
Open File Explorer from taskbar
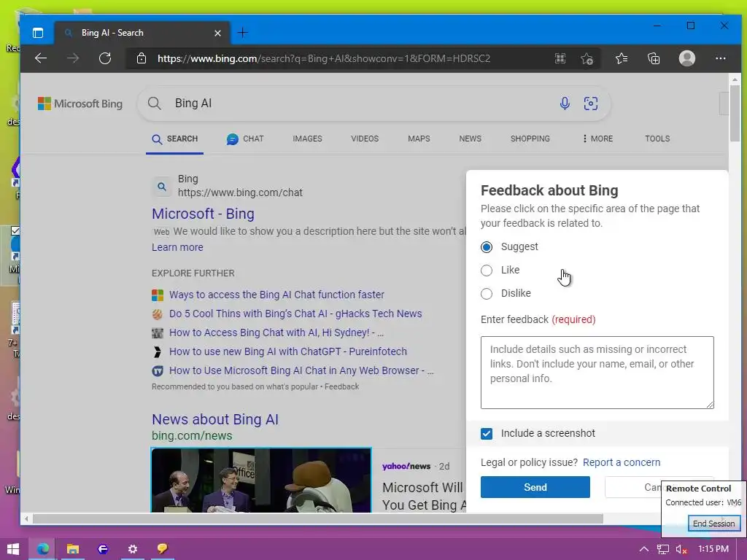72,549
